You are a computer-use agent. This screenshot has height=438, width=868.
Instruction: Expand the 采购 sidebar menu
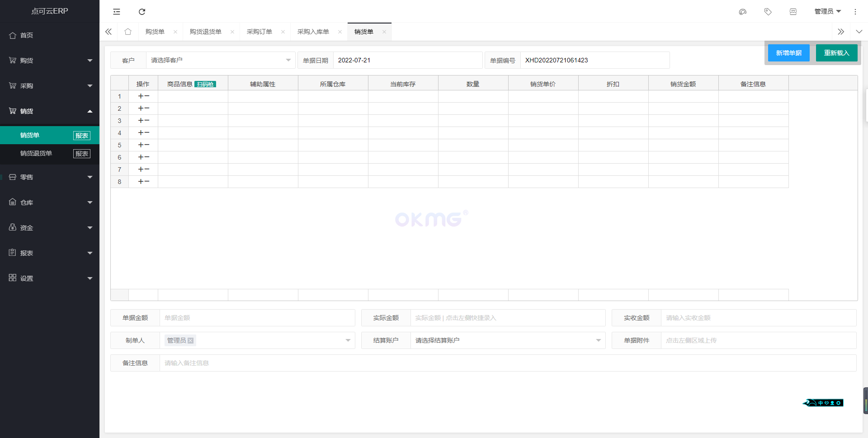[50, 86]
